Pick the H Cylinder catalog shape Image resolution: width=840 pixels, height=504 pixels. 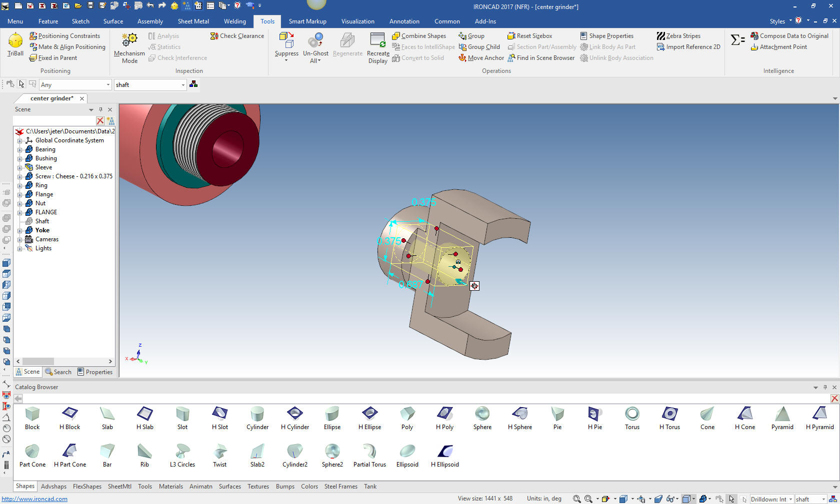tap(295, 418)
